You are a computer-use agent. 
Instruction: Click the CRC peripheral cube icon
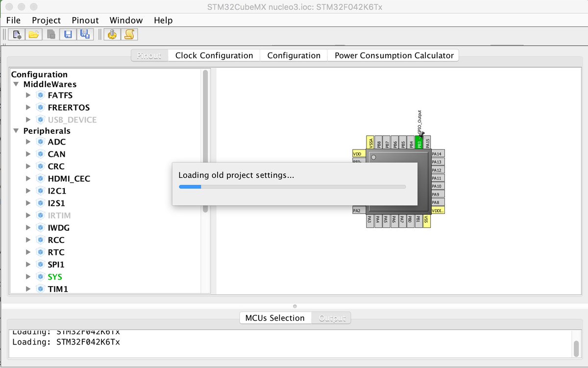(x=41, y=166)
